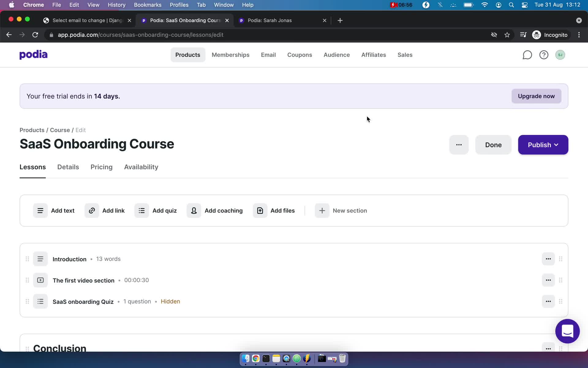Image resolution: width=588 pixels, height=368 pixels.
Task: Click the Done button
Action: tap(493, 144)
